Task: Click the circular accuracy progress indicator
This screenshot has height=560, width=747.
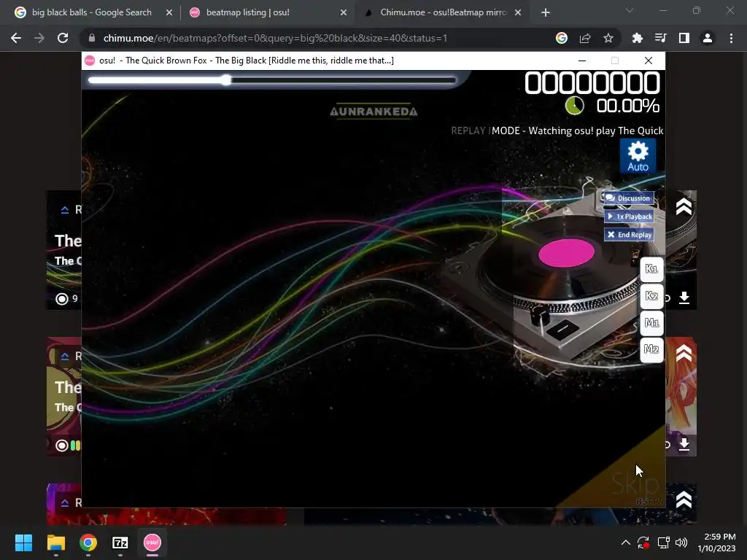Action: [x=574, y=106]
